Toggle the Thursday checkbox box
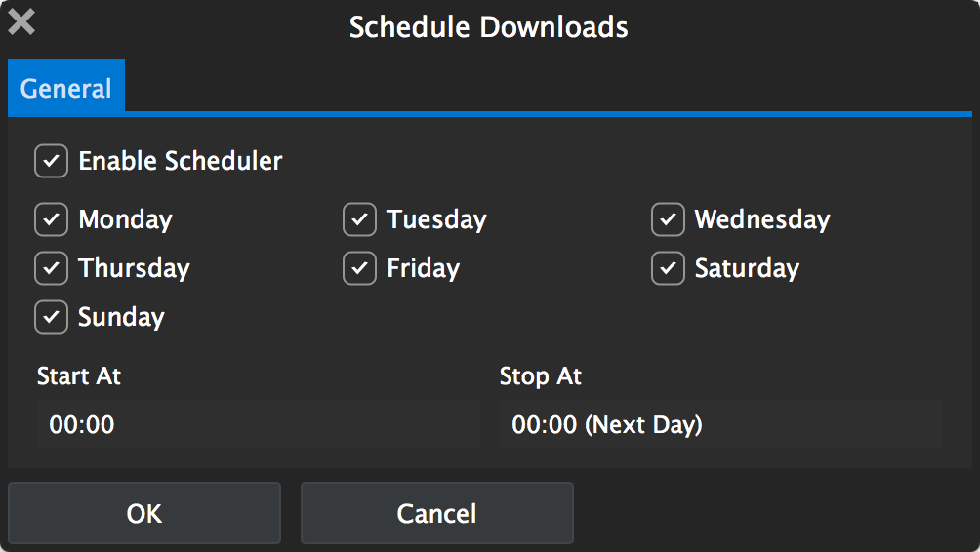Image resolution: width=980 pixels, height=552 pixels. (x=51, y=268)
